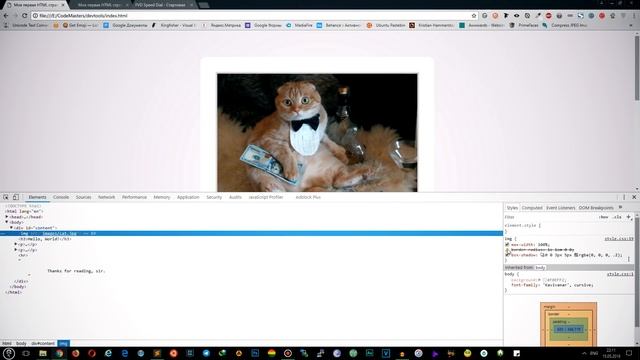The image size is (640, 360).
Task: Reload the page with the refresh icon
Action: (x=24, y=16)
